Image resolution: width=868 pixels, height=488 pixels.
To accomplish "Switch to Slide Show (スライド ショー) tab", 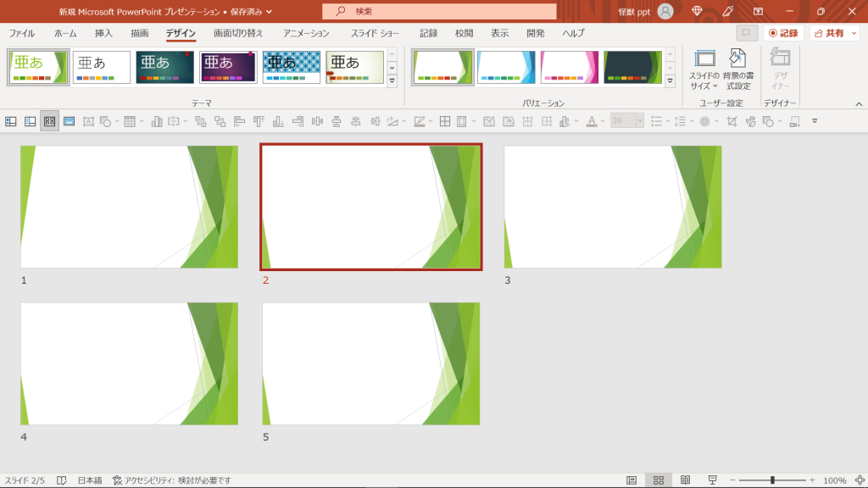I will pyautogui.click(x=374, y=33).
